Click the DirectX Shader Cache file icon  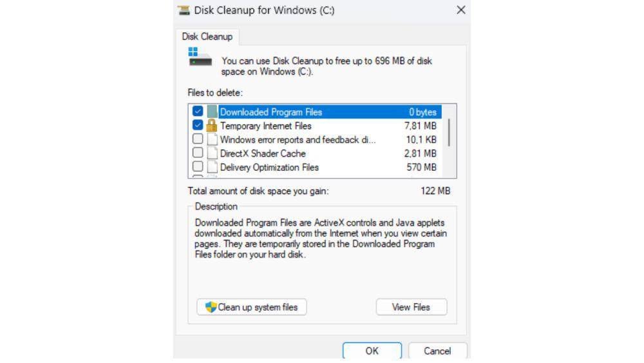pyautogui.click(x=212, y=153)
